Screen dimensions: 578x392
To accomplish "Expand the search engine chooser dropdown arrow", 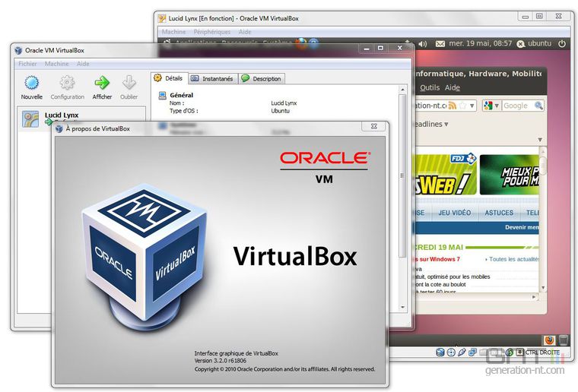I will pyautogui.click(x=497, y=106).
